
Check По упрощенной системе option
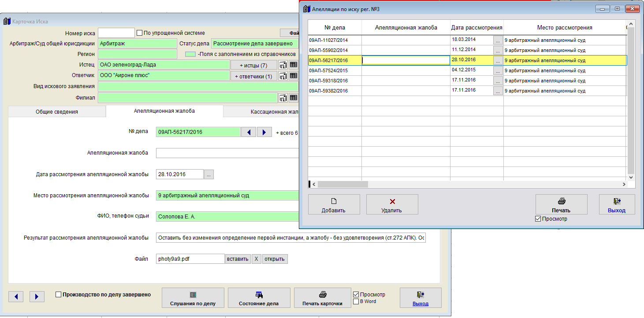click(139, 33)
